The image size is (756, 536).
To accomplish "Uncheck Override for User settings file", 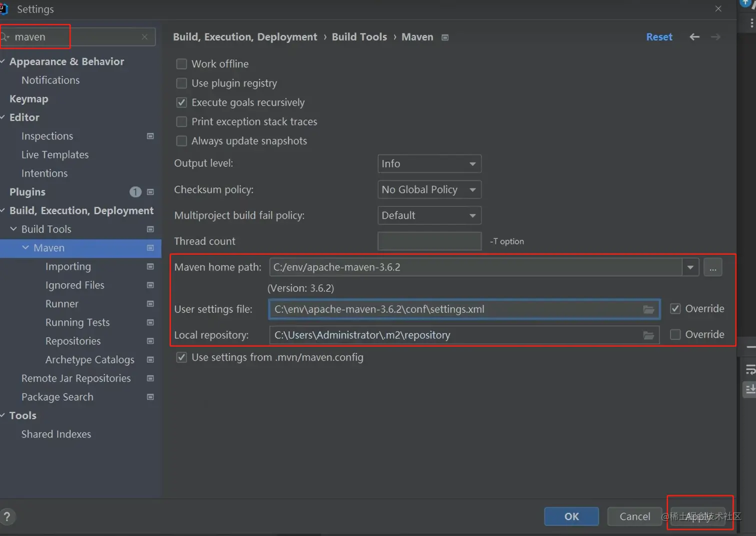I will (675, 309).
